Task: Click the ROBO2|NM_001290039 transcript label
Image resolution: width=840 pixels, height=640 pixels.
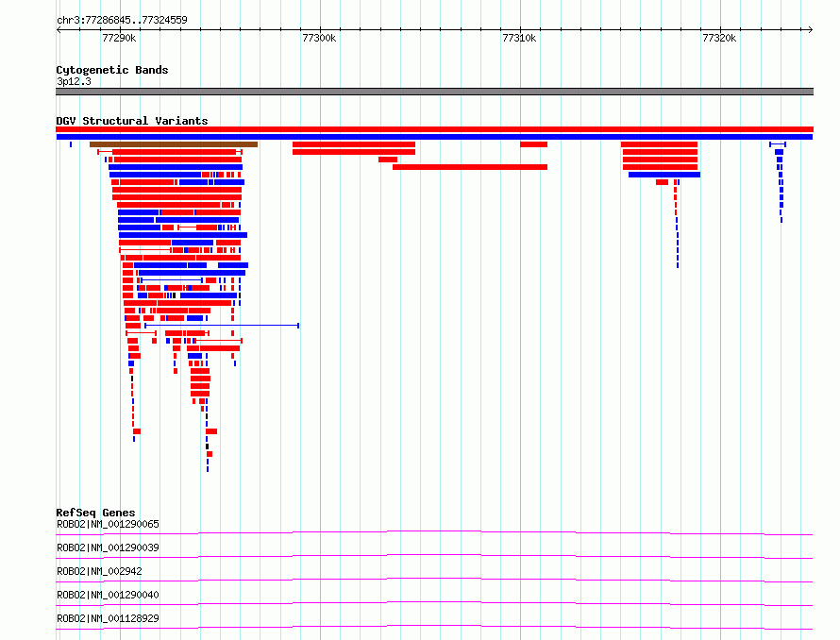Action: [108, 547]
